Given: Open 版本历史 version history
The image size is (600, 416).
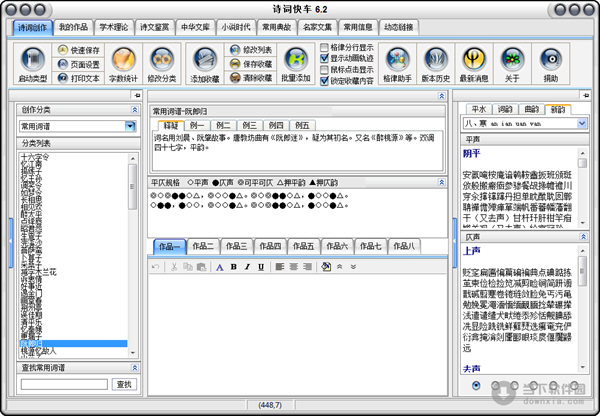Looking at the screenshot, I should (x=435, y=63).
